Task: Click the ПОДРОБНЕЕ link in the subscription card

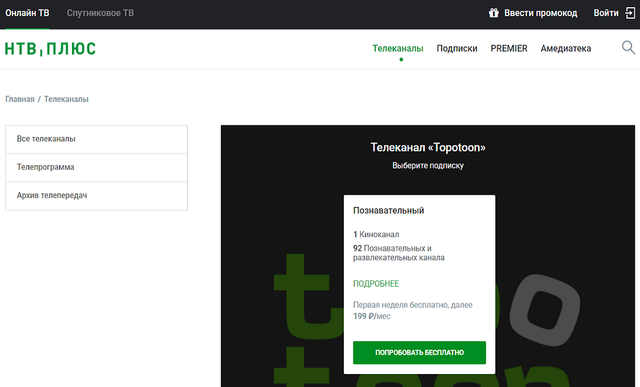Action: pos(376,284)
